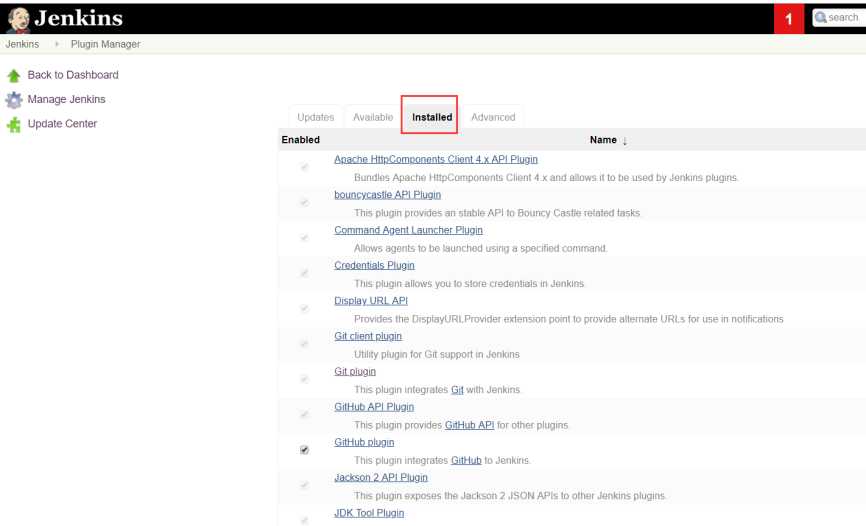This screenshot has height=526, width=866.
Task: Open the GitHub plugin title link
Action: pyautogui.click(x=364, y=442)
